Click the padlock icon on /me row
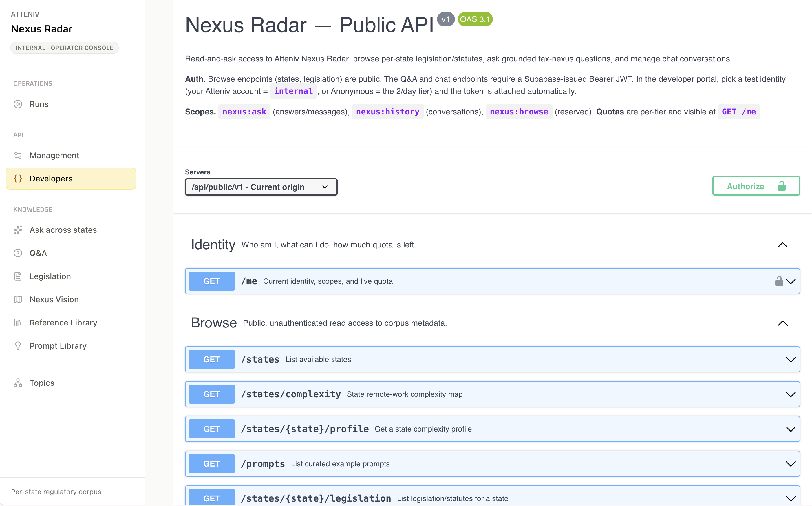This screenshot has width=812, height=506. (x=779, y=281)
